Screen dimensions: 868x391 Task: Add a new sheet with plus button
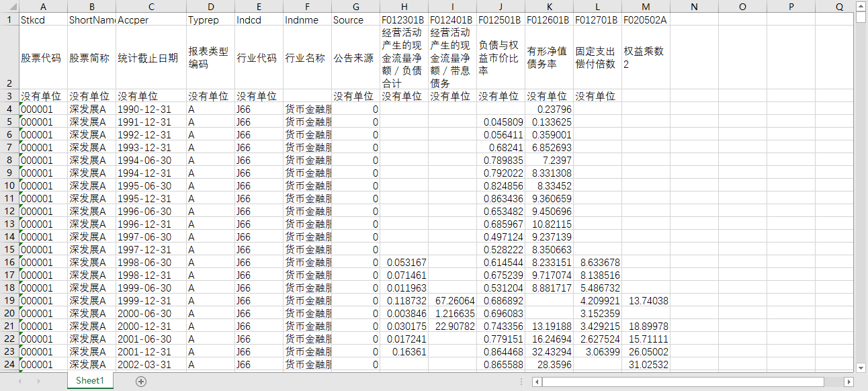tap(140, 381)
